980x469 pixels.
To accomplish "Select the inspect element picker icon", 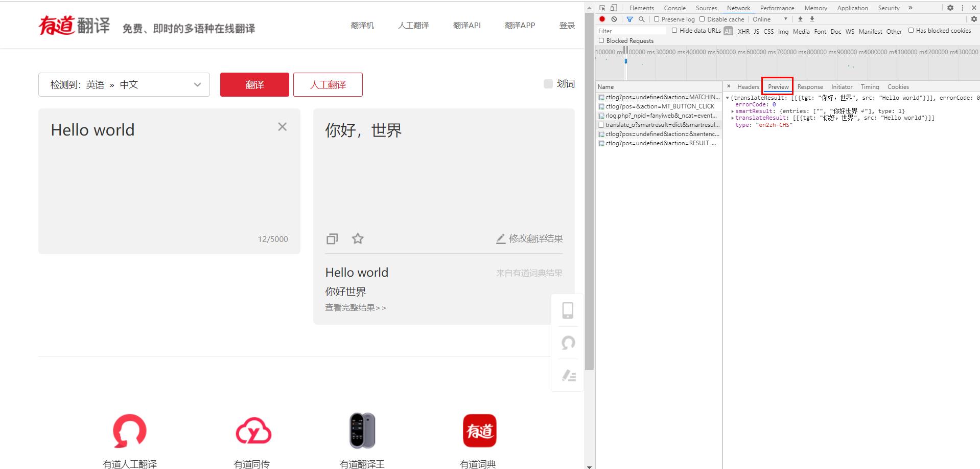I will coord(602,8).
